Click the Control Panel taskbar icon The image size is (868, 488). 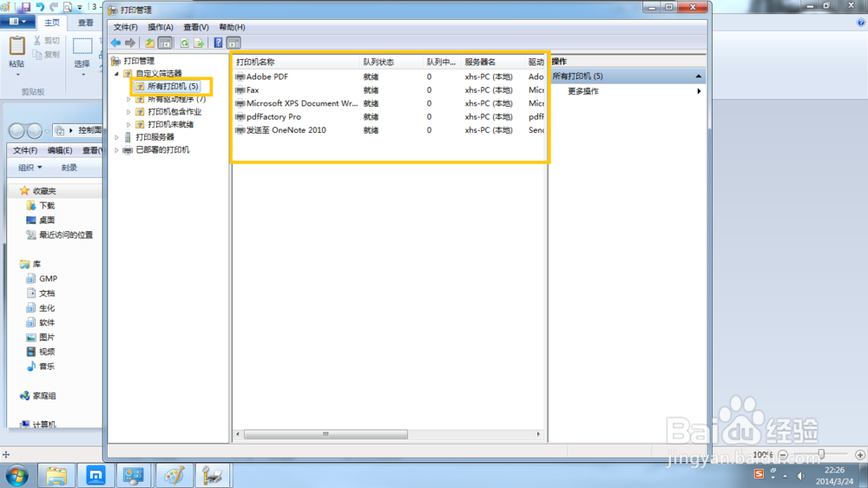click(134, 476)
